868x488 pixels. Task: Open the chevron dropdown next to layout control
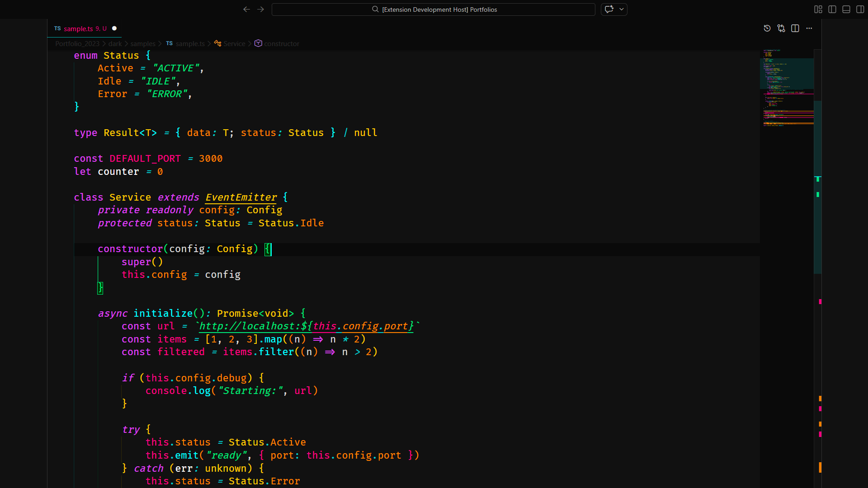(622, 9)
